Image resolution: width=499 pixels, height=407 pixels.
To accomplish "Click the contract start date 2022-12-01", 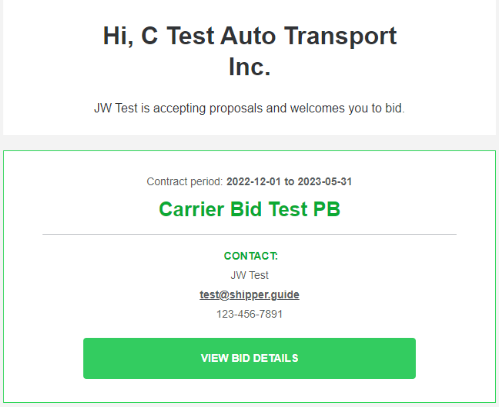I will pyautogui.click(x=253, y=182).
